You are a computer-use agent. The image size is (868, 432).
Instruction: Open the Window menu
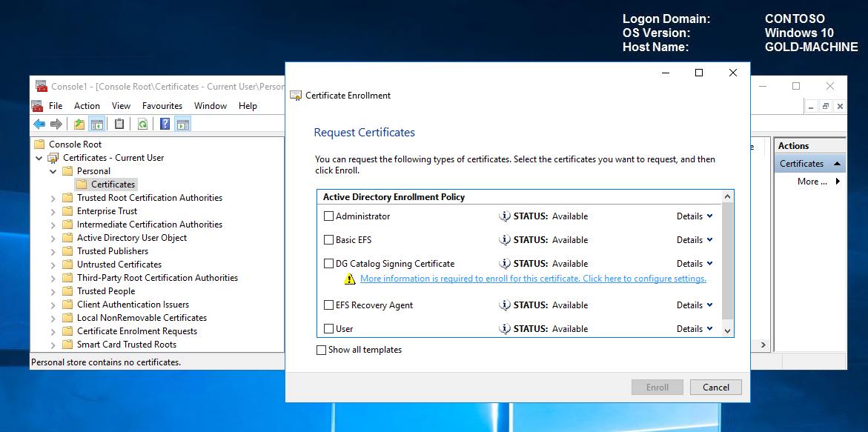pos(211,106)
